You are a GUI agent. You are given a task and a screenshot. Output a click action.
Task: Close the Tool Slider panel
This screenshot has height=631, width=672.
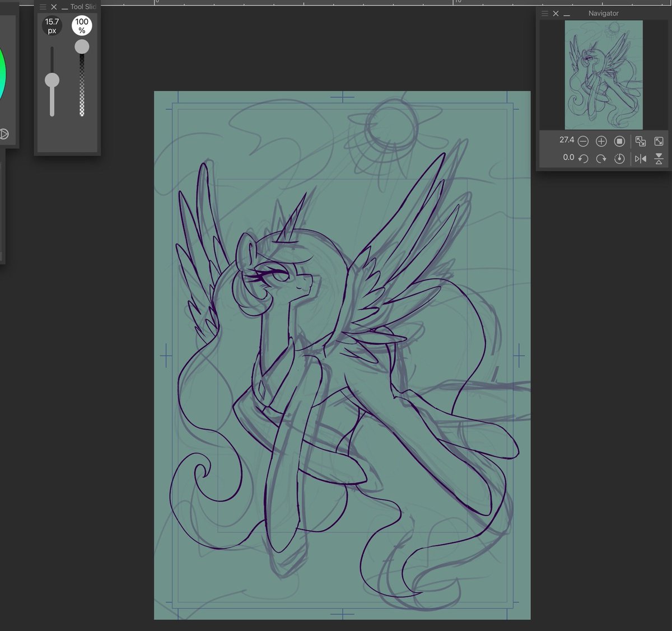(54, 7)
